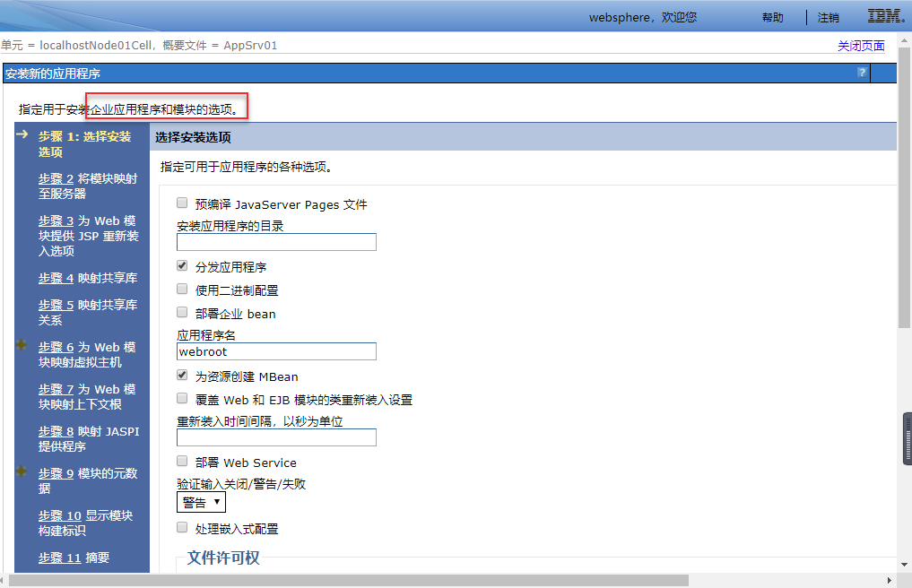Open the 验证输入 警告 dropdown
Viewport: 912px width, 588px height.
(201, 503)
